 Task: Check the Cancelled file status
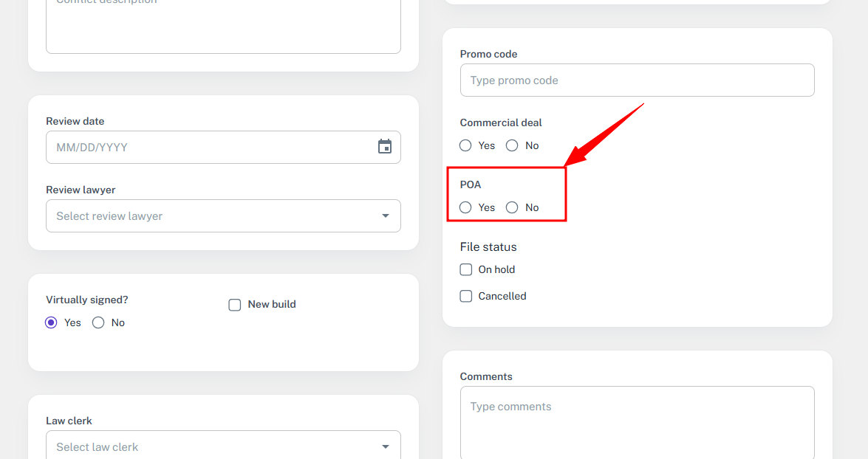(466, 296)
